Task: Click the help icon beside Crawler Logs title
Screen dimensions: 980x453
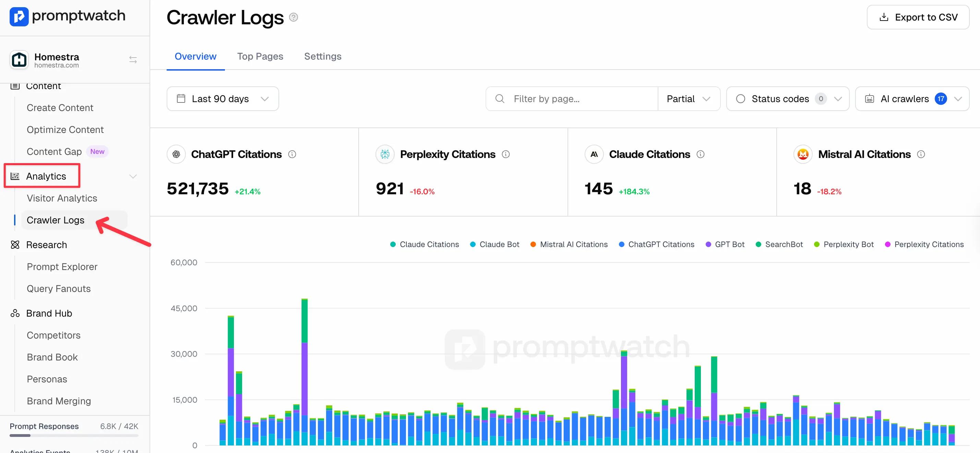Action: pos(293,17)
